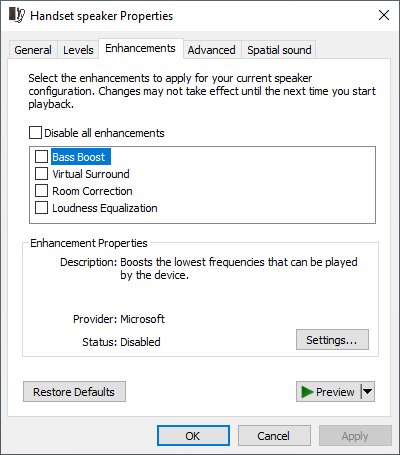Open the Preview dropdown arrow
Screen dimensions: 400x455
pyautogui.click(x=368, y=392)
